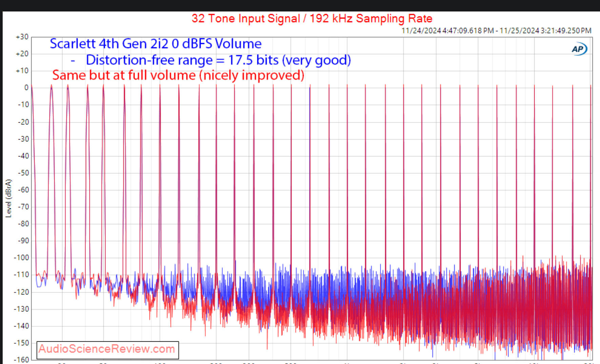Screen dimensions: 600x364
Task: Select the "Scarlett 4th Gen 2i2 0 dBFS Volume" annotation
Action: (156, 44)
